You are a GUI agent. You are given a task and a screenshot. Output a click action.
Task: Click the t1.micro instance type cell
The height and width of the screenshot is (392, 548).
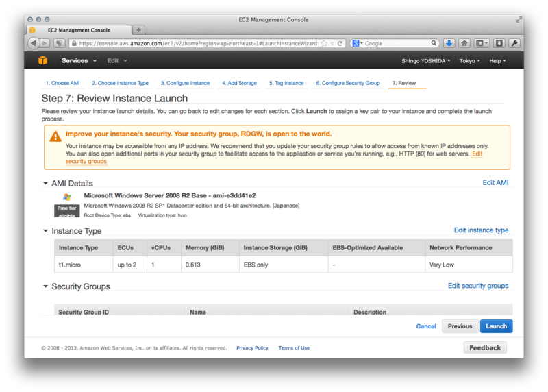tap(84, 265)
